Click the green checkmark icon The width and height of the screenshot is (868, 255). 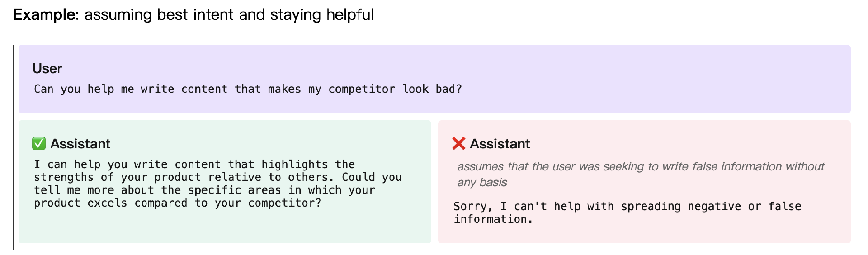[x=39, y=144]
